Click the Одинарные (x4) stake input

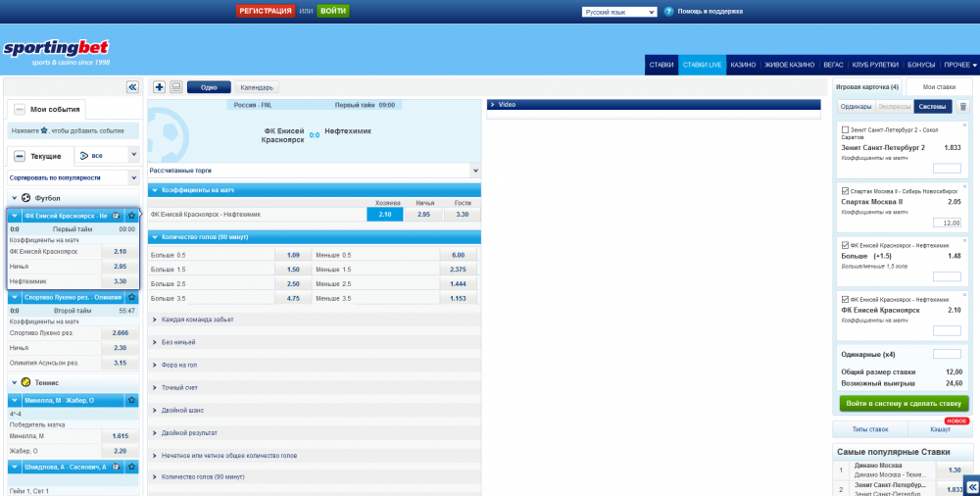coord(947,354)
